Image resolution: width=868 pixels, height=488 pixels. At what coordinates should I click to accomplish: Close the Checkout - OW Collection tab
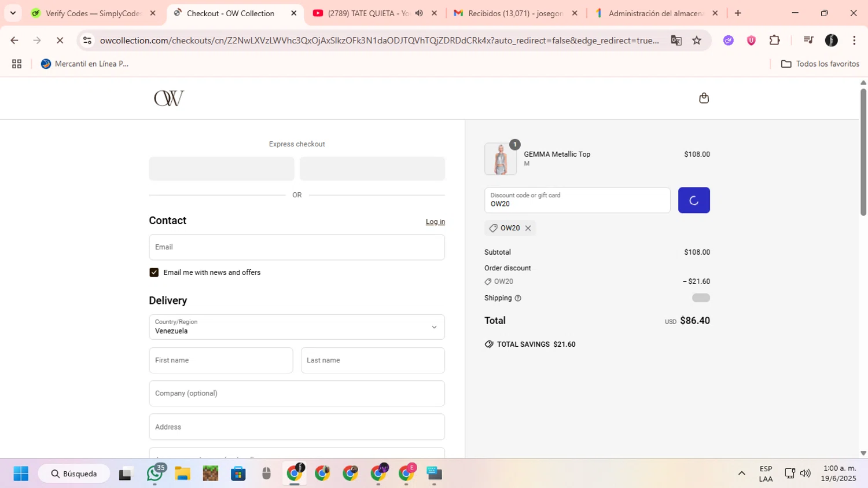coord(293,13)
